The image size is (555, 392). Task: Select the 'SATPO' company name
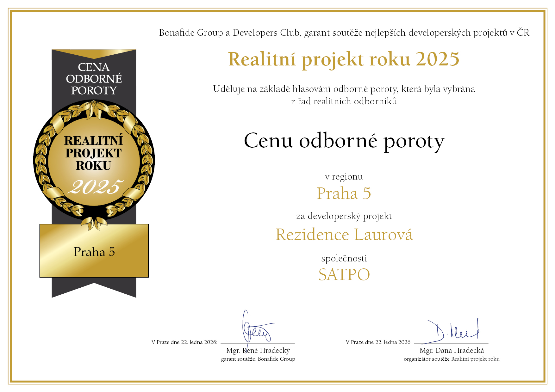pos(344,274)
